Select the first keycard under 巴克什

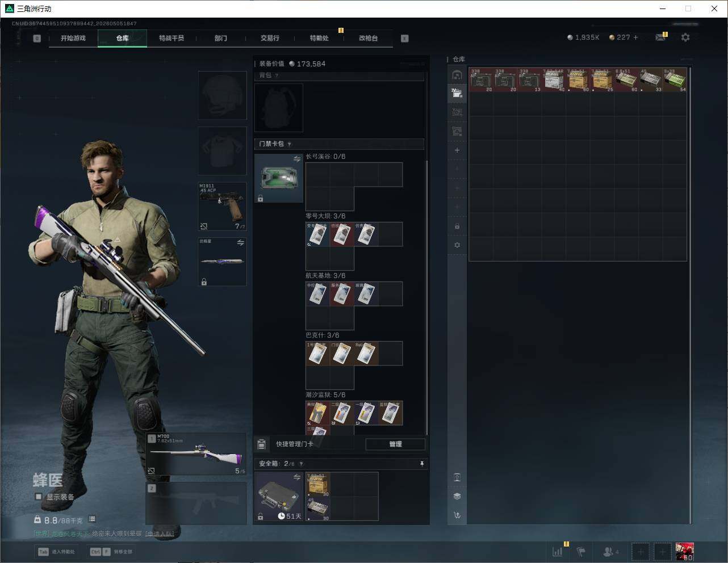pyautogui.click(x=318, y=354)
